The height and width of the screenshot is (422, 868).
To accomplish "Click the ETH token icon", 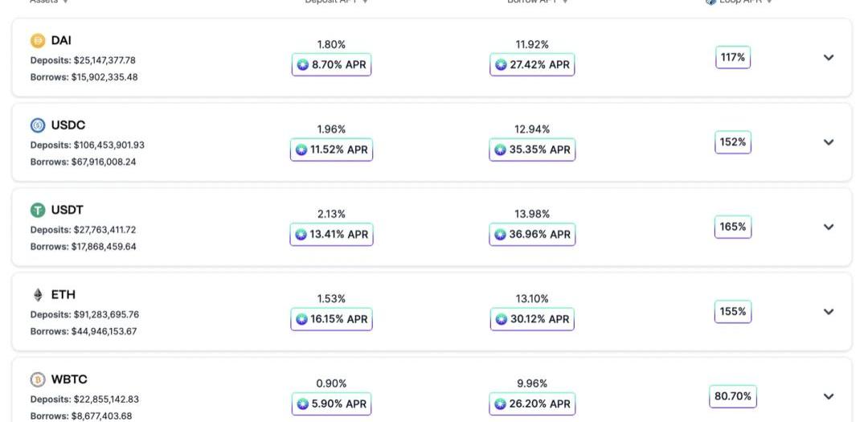I will [x=38, y=295].
